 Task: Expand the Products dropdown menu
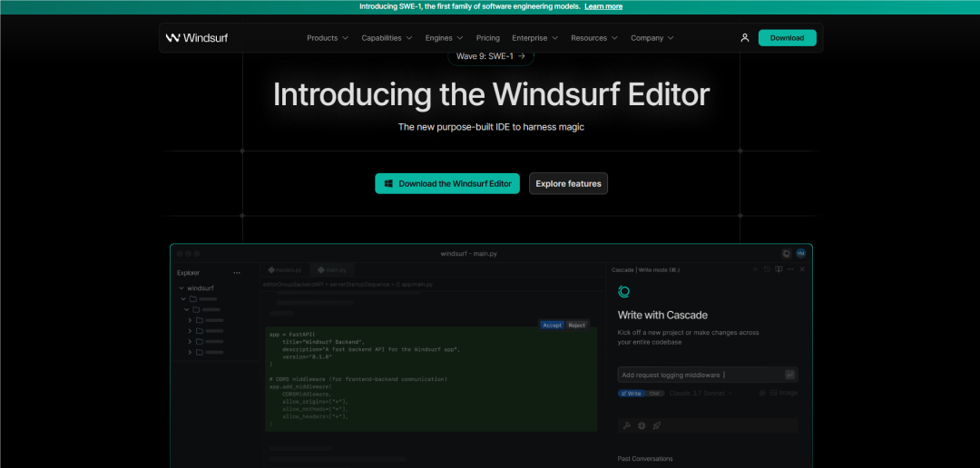coord(328,37)
